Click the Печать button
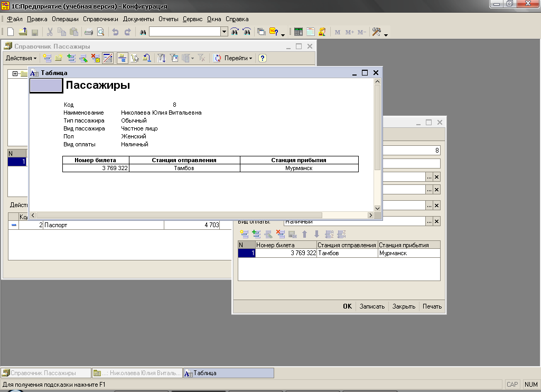The width and height of the screenshot is (541, 392). [432, 306]
